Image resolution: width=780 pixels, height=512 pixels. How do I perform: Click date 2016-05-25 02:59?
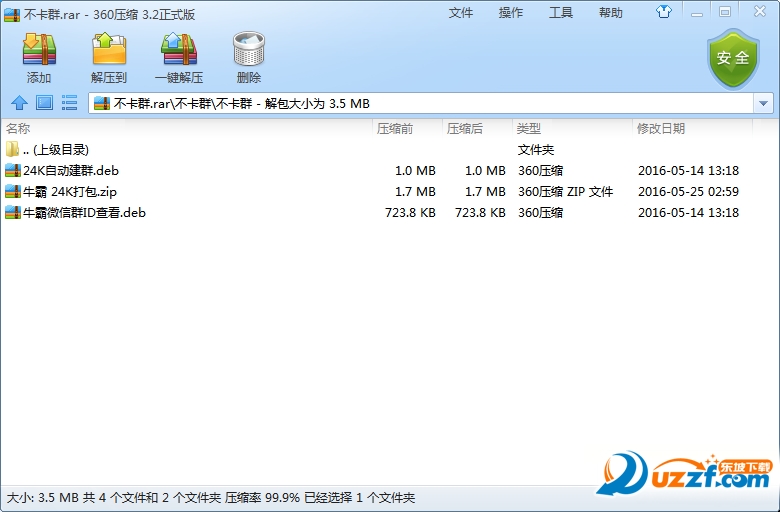(688, 192)
